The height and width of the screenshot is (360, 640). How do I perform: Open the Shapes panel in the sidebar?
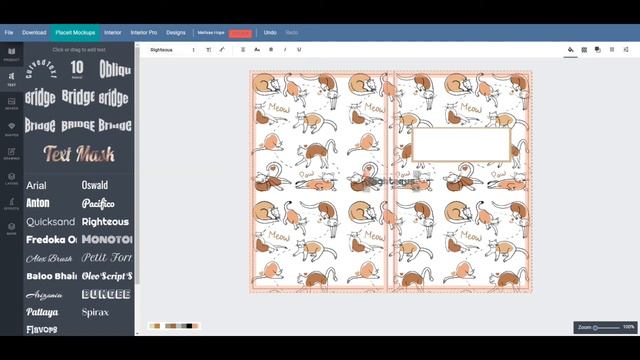pos(11,129)
